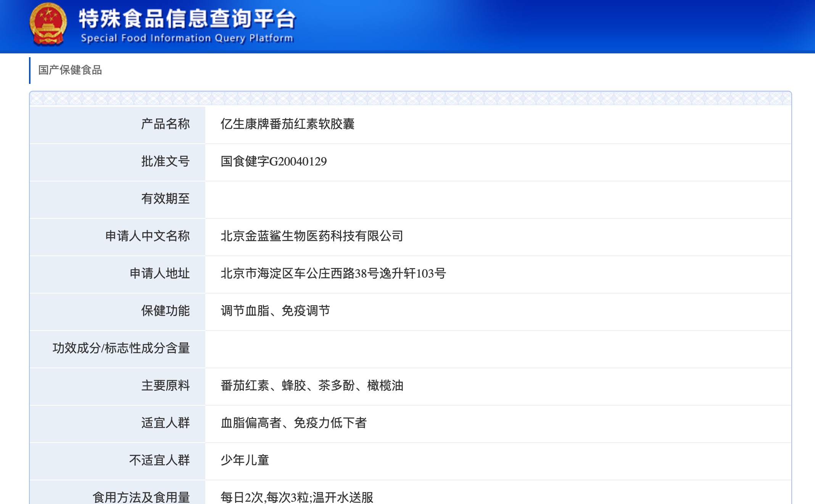Click the 食用方法及食用量 label
Image resolution: width=815 pixels, height=504 pixels.
[x=141, y=497]
